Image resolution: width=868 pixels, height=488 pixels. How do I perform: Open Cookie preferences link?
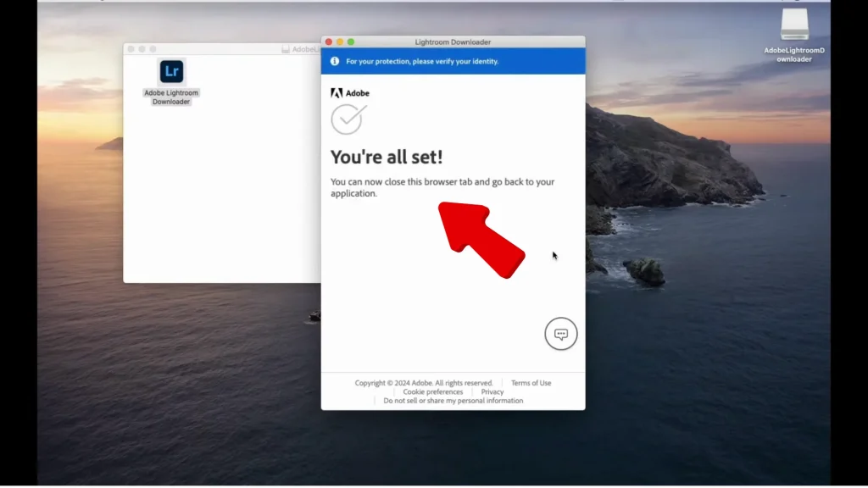click(x=433, y=391)
